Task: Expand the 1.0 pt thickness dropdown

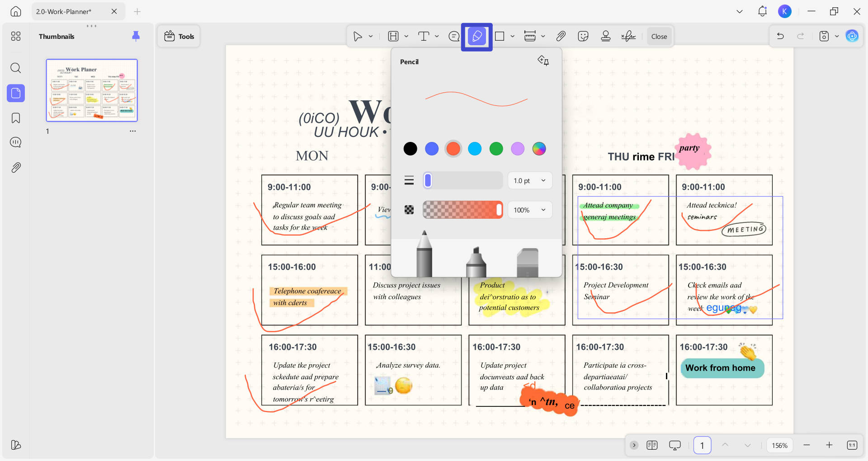Action: [530, 180]
